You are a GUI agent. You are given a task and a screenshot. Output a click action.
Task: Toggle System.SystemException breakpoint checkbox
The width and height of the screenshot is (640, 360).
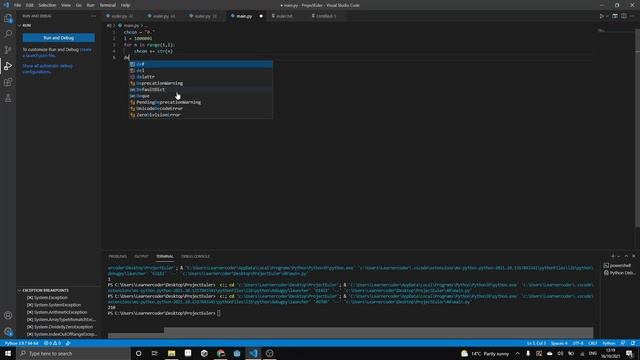click(x=30, y=305)
